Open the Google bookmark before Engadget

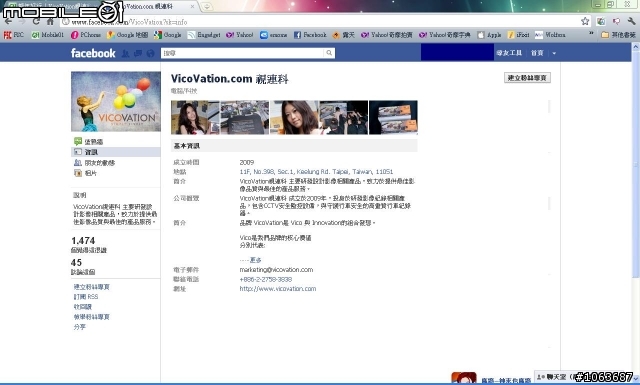(168, 35)
